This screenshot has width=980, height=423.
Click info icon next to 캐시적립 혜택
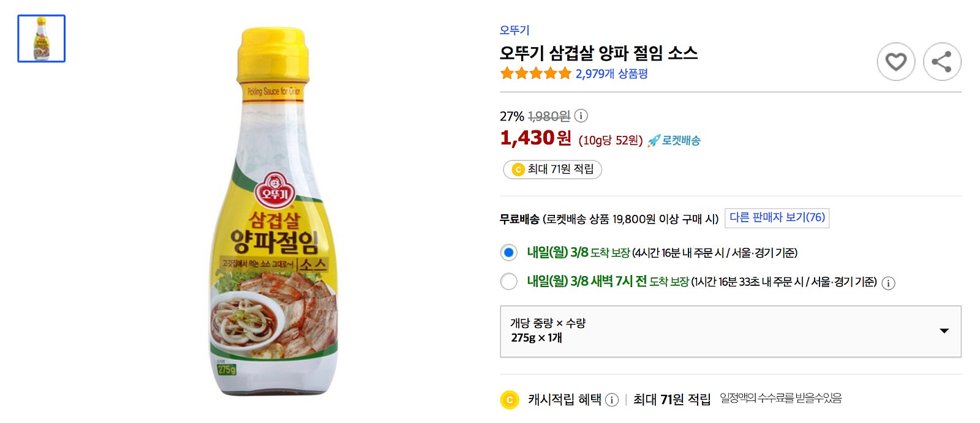pos(612,400)
